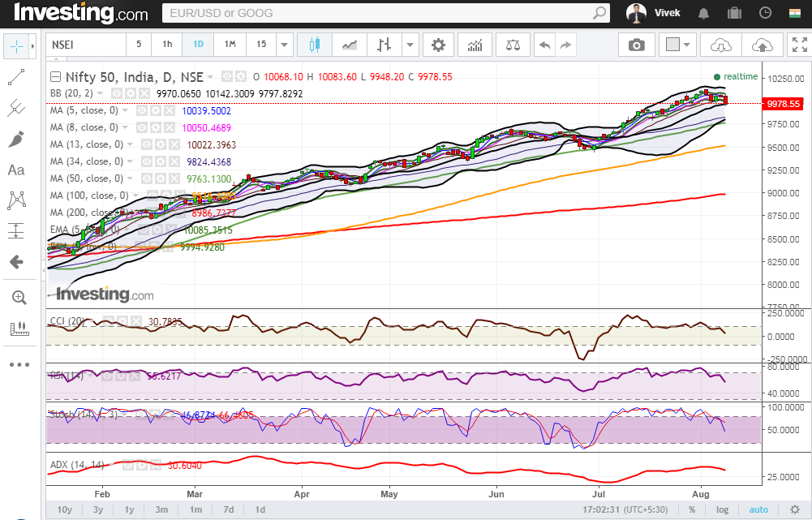
Task: Toggle log scale mode
Action: click(722, 509)
